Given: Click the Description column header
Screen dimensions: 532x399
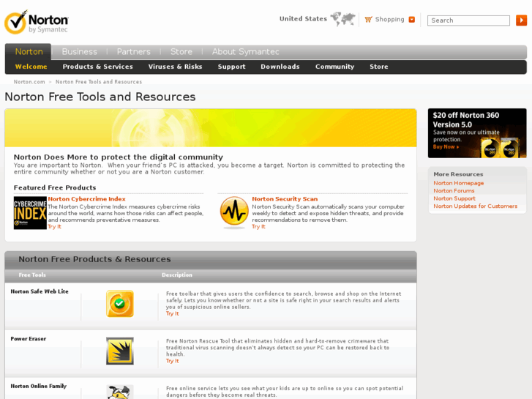Looking at the screenshot, I should tap(177, 275).
